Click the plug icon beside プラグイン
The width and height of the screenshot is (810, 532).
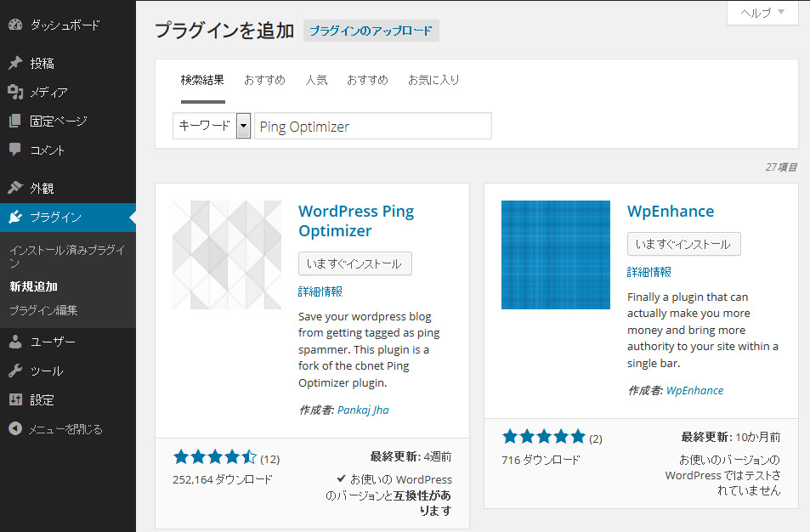[x=15, y=217]
